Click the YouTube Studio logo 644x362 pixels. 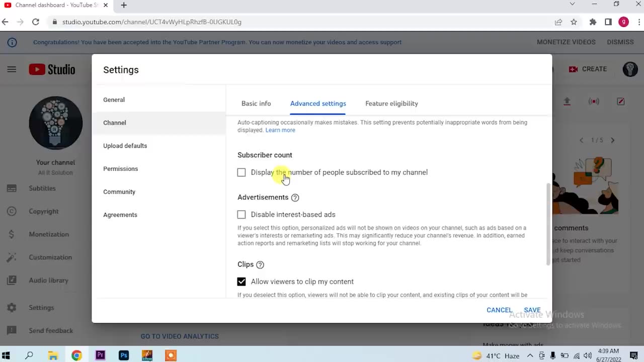tap(52, 69)
